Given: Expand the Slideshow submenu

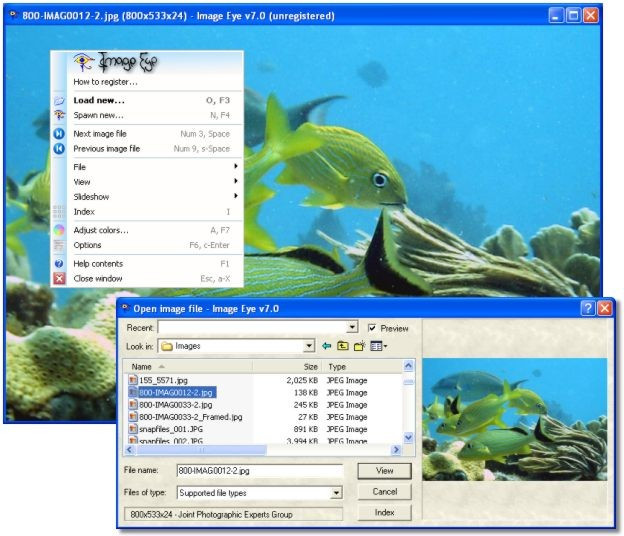Looking at the screenshot, I should (x=158, y=197).
